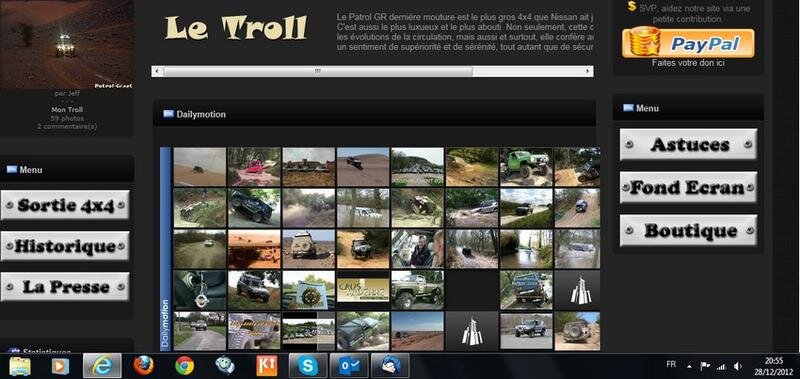Open the network signal tray icon

721,366
